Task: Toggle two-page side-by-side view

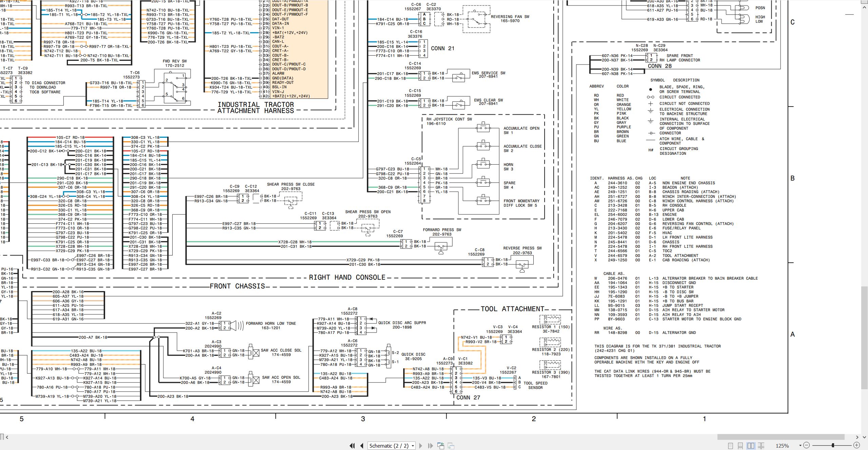Action: pos(751,446)
